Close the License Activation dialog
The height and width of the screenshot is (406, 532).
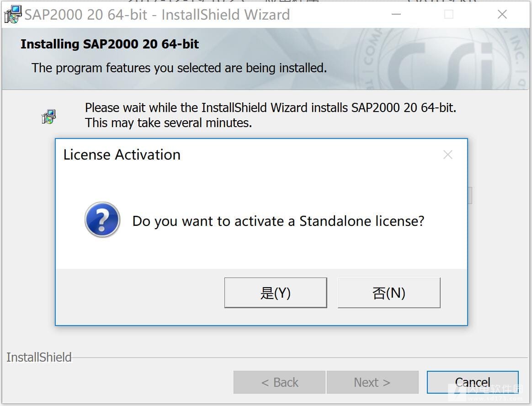448,155
